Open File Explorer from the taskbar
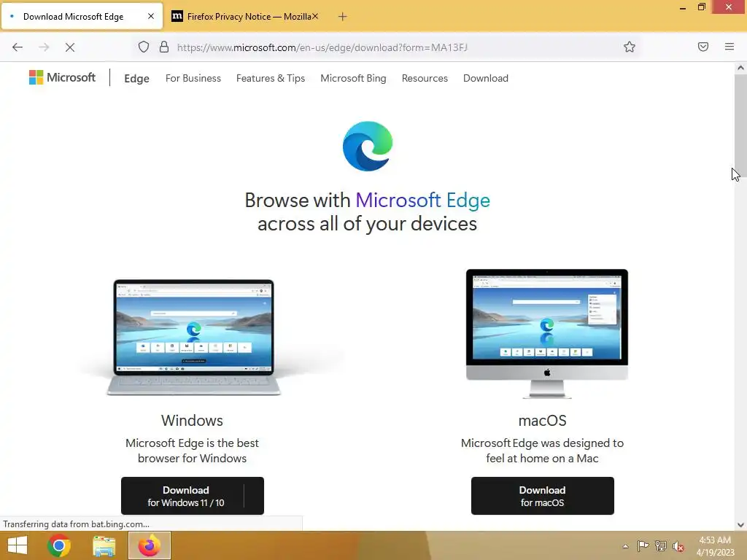 pyautogui.click(x=104, y=545)
